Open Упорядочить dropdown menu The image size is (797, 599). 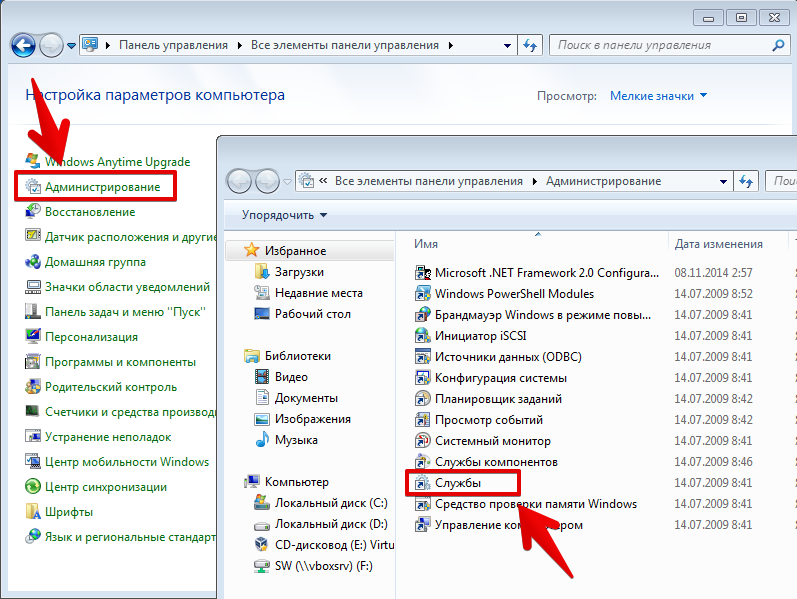pos(284,215)
